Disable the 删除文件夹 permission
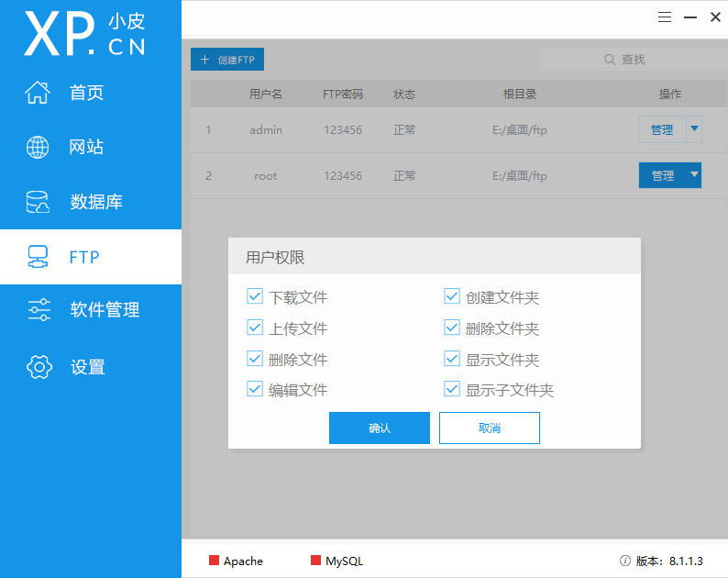The width and height of the screenshot is (728, 578). [x=451, y=328]
